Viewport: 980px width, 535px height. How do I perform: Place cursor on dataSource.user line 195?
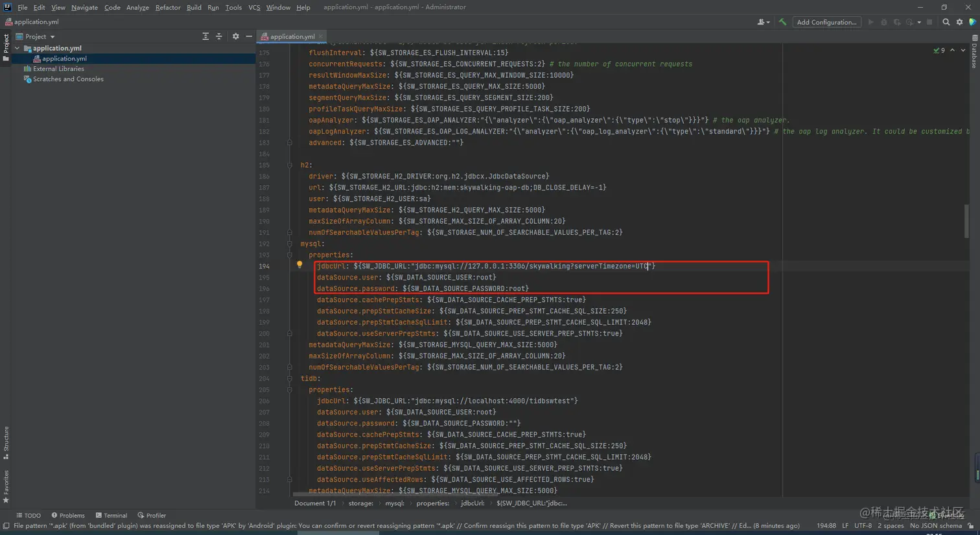point(406,278)
